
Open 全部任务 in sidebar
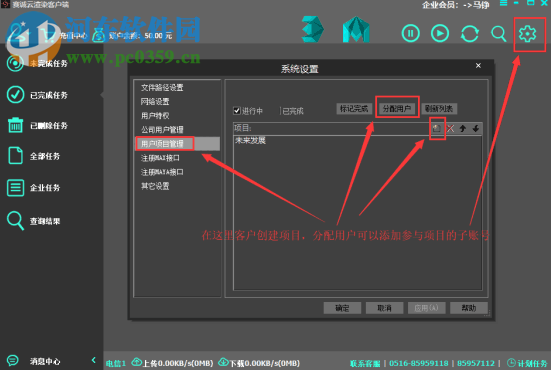tap(34, 156)
